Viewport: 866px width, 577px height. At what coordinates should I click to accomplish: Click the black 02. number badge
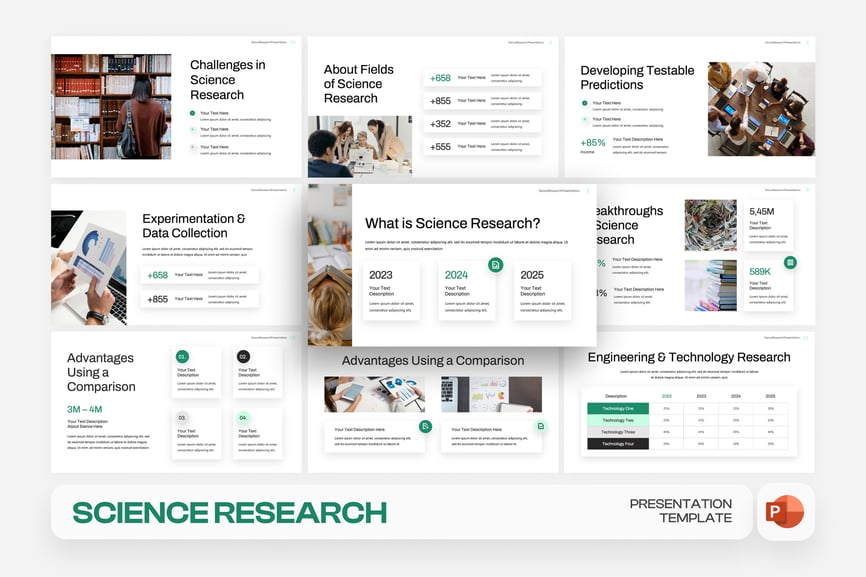pos(242,356)
